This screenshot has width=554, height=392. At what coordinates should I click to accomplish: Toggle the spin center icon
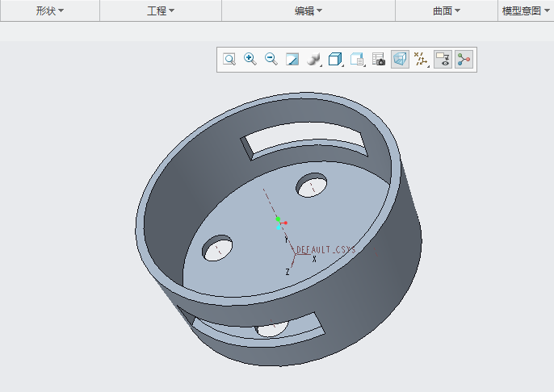point(464,60)
